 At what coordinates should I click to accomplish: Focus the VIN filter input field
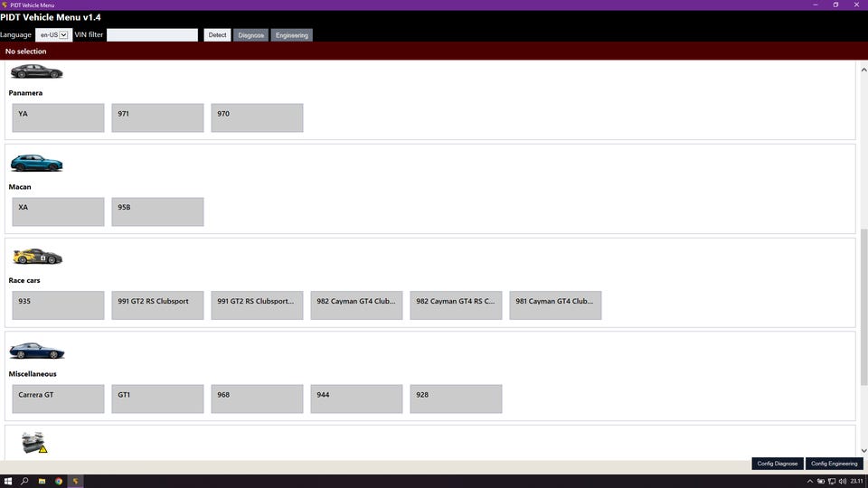pos(152,35)
